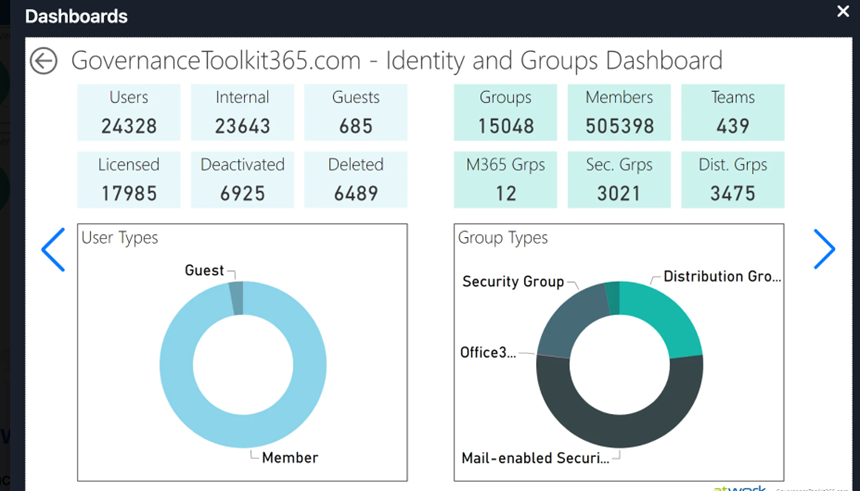Select the Users 24328 card

129,112
